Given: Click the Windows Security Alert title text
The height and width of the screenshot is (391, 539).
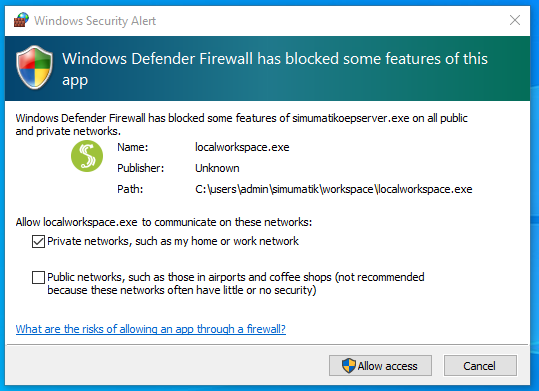Looking at the screenshot, I should [95, 21].
